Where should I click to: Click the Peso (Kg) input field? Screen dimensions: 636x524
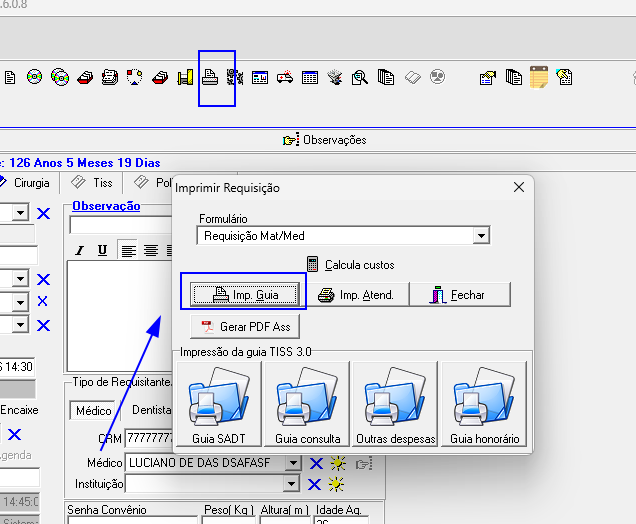[x=228, y=520]
